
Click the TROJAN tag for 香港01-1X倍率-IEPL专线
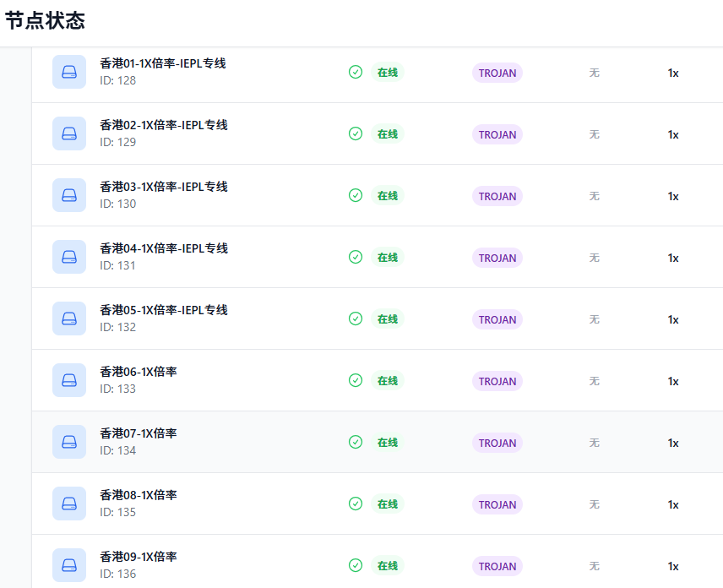coord(497,73)
